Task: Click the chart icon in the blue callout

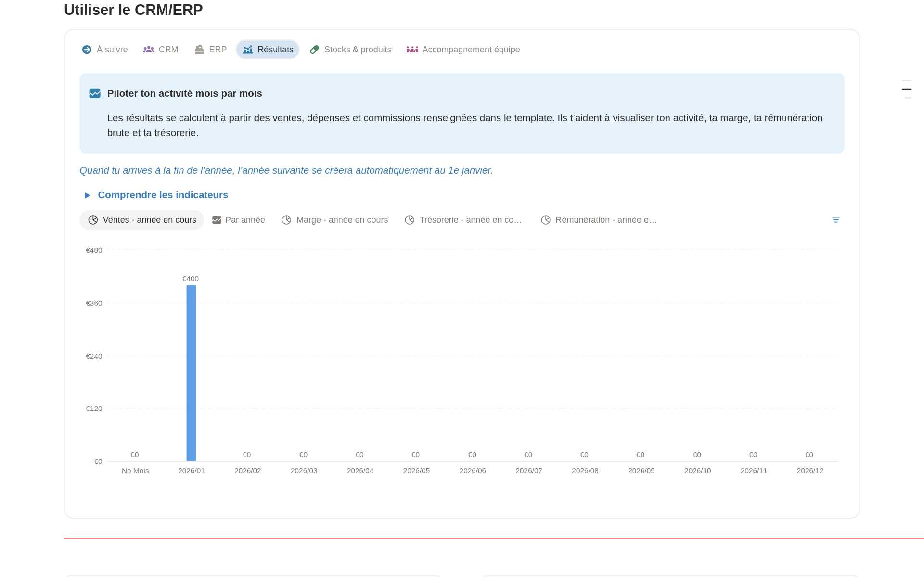Action: (x=95, y=93)
